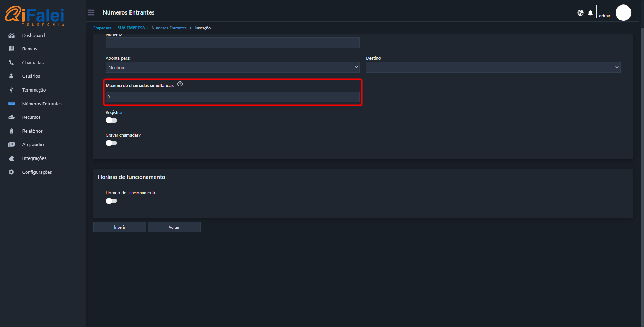Click the Integrações puzzle icon
The height and width of the screenshot is (327, 644).
point(11,158)
